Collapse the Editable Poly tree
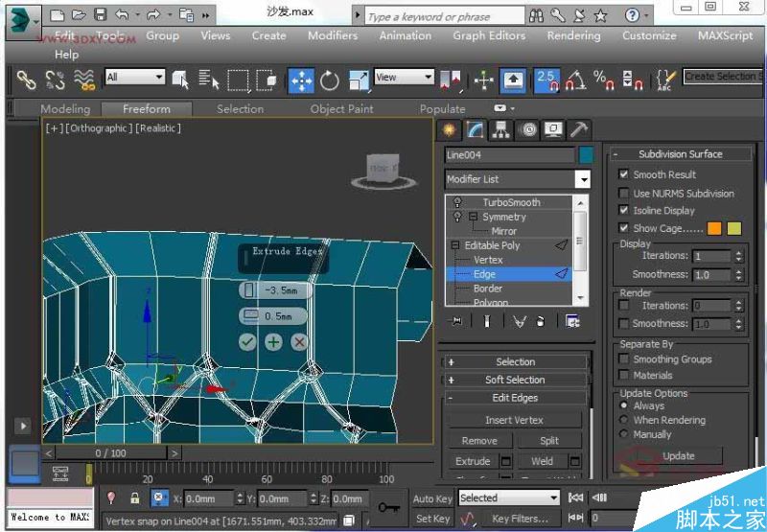The height and width of the screenshot is (532, 767). click(x=454, y=245)
